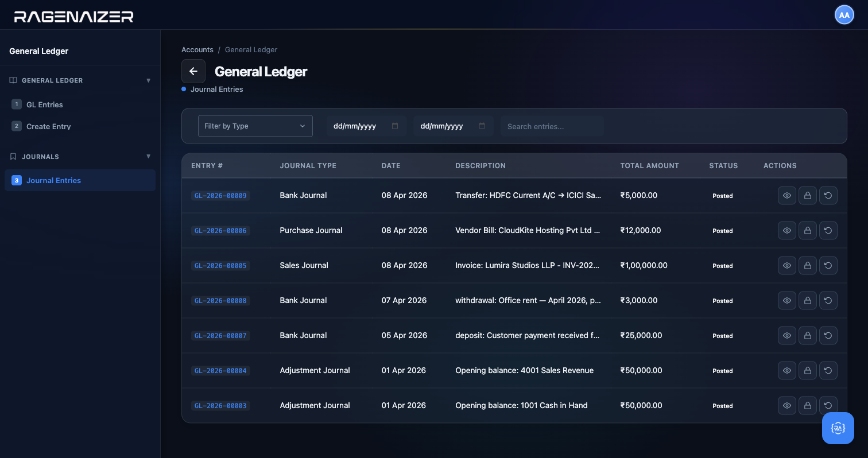
Task: Click the lock icon for GL-2026-00007
Action: [x=808, y=336]
